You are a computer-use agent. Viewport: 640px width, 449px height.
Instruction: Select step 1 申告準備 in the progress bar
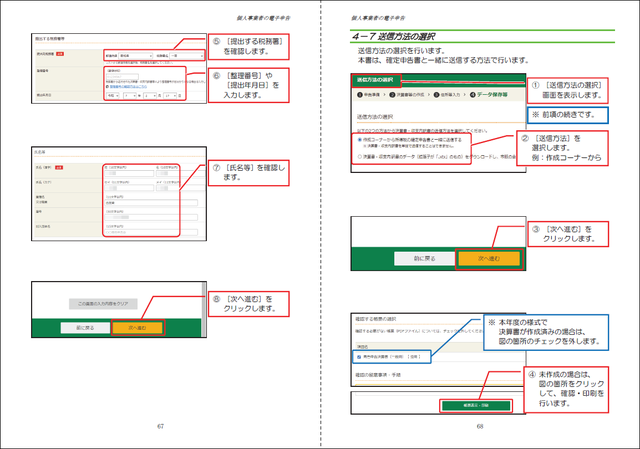click(x=369, y=95)
